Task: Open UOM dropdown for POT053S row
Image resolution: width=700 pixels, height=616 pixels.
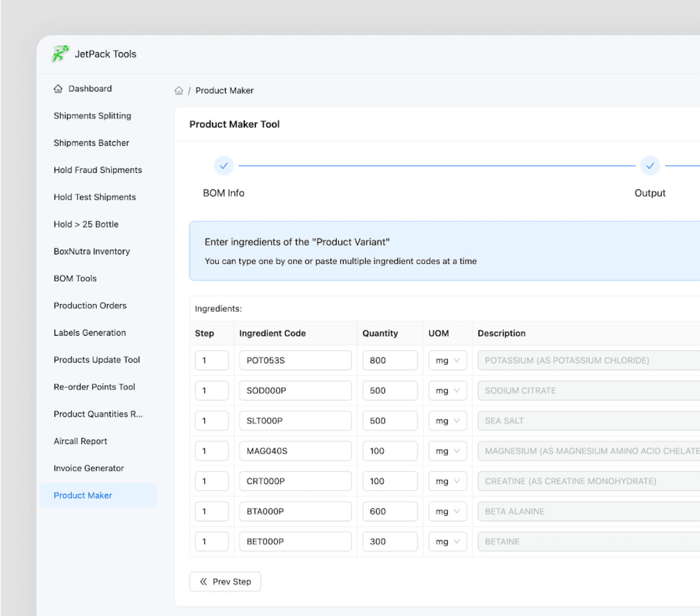Action: coord(447,360)
